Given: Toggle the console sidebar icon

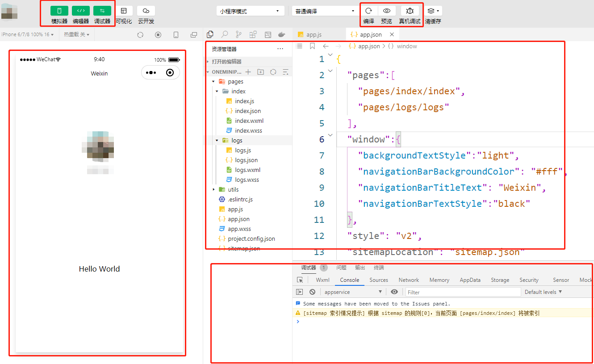Looking at the screenshot, I should point(300,292).
